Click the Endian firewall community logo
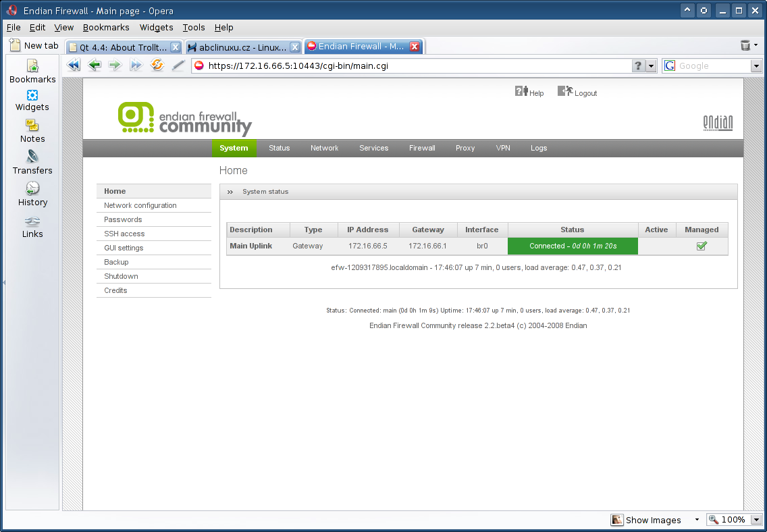Viewport: 767px width, 532px height. pos(185,119)
